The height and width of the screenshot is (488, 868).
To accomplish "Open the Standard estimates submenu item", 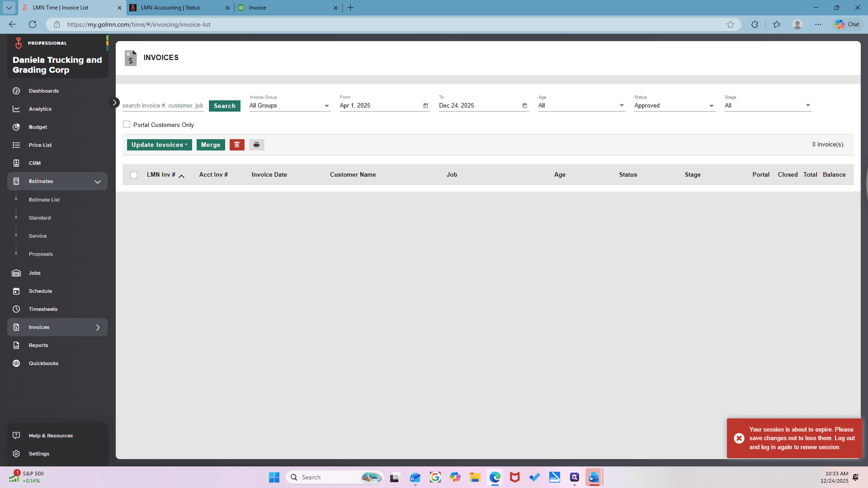I will (x=40, y=218).
